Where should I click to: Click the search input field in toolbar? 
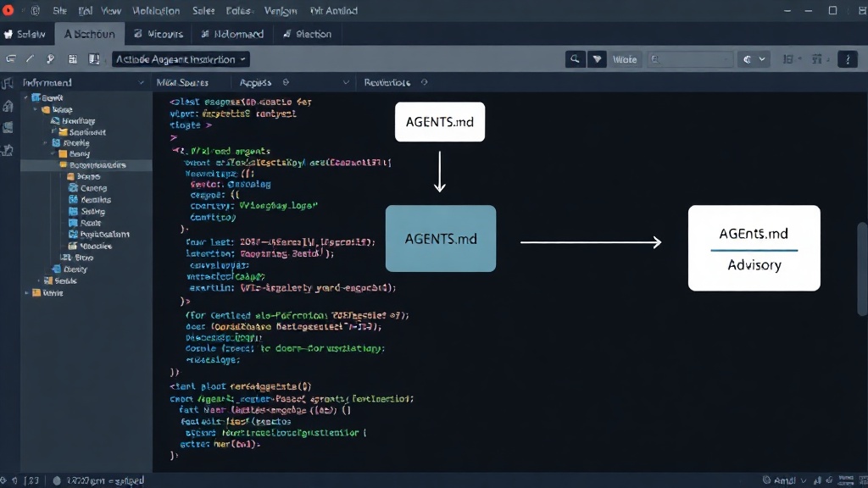[690, 59]
